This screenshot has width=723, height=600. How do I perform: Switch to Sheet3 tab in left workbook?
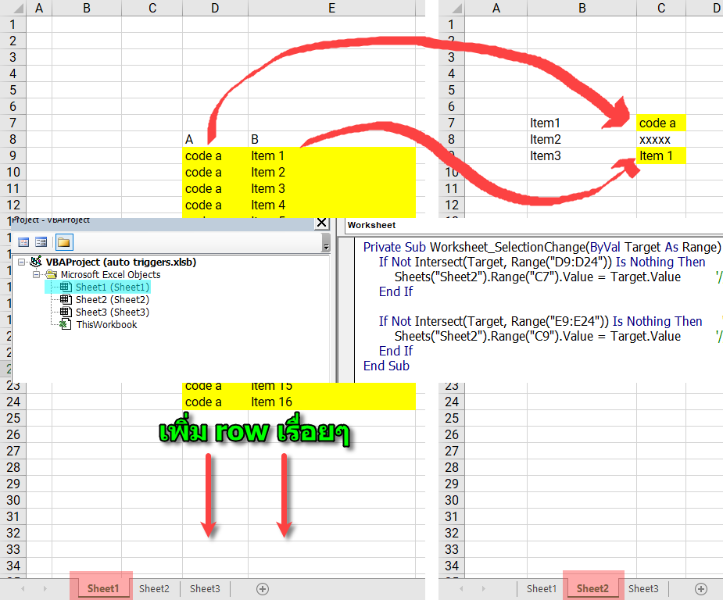tap(205, 589)
